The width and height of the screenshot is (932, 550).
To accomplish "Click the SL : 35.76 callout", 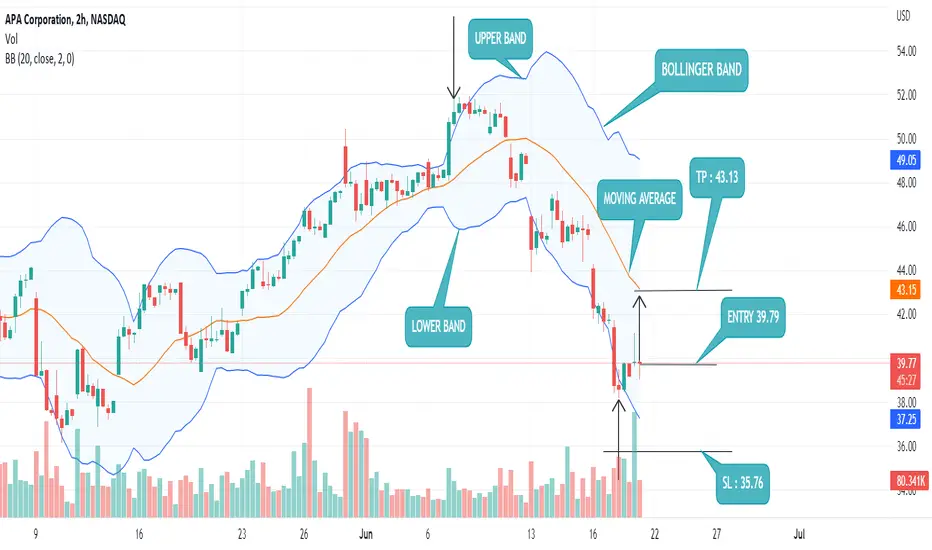I will pos(742,483).
